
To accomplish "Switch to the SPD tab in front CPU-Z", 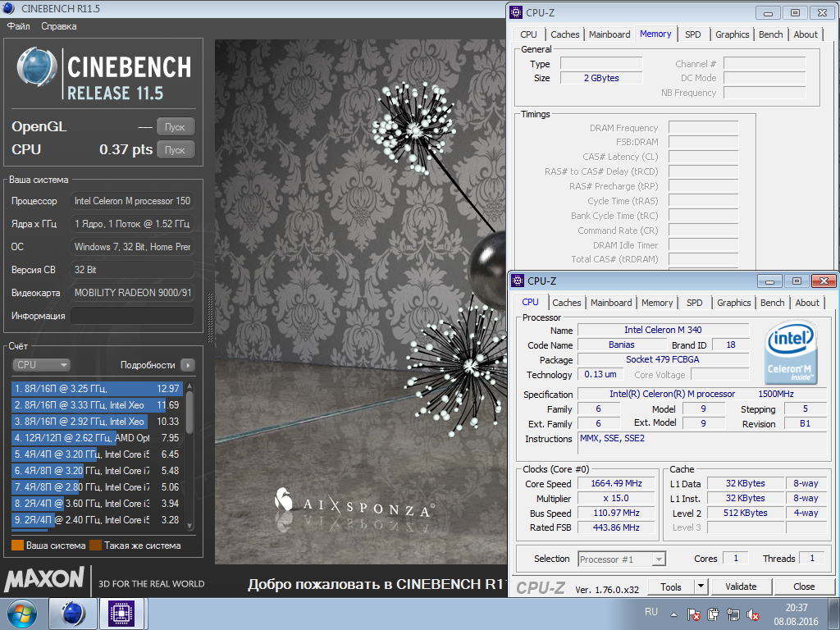I will [x=694, y=303].
